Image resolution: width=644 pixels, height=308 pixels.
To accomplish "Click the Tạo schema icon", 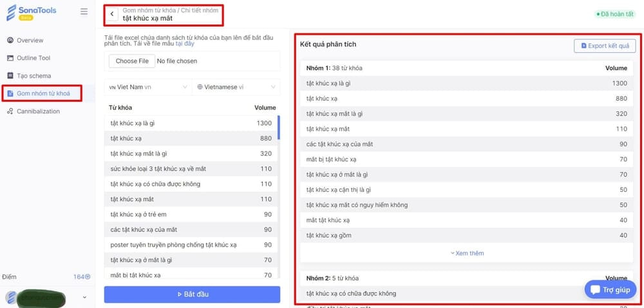I will coord(10,75).
